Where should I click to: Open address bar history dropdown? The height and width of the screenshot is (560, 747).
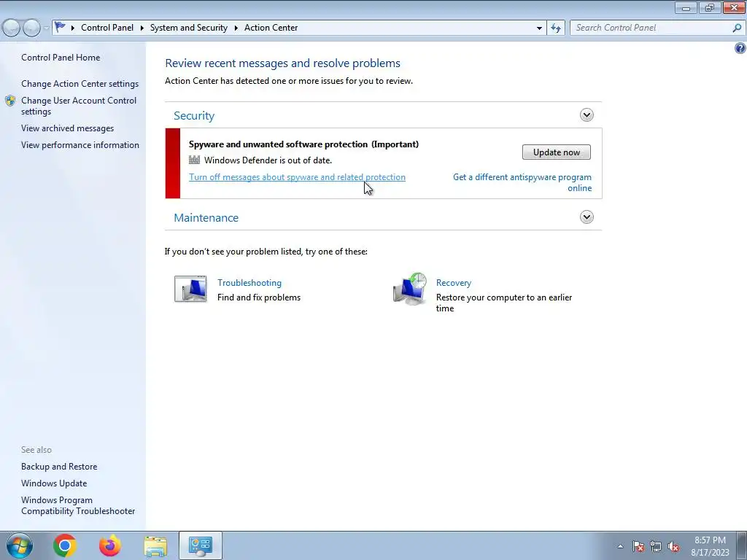(x=539, y=28)
